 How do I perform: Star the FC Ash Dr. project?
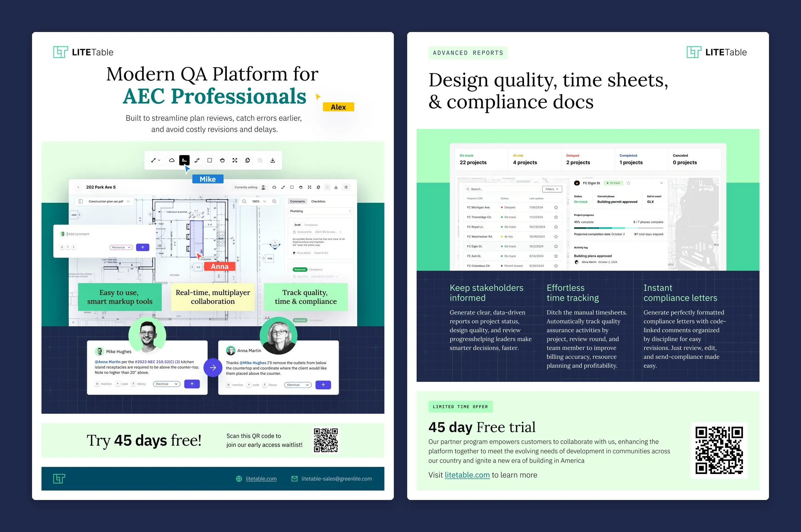tap(556, 256)
